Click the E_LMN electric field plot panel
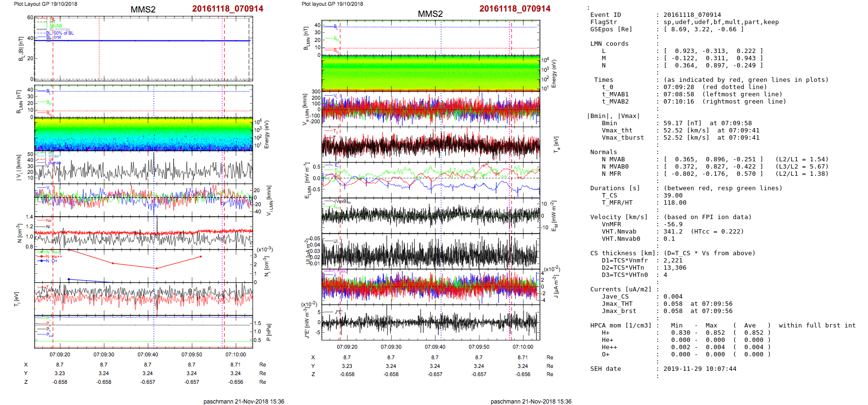Image resolution: width=868 pixels, height=405 pixels. click(431, 180)
